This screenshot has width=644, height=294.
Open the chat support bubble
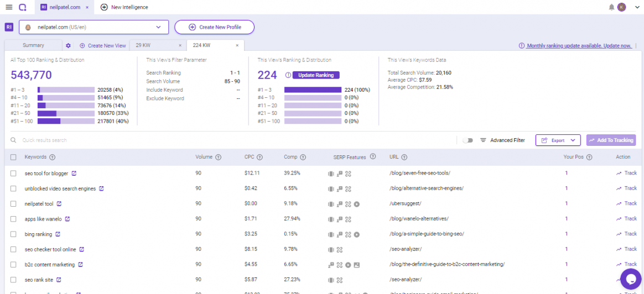631,279
